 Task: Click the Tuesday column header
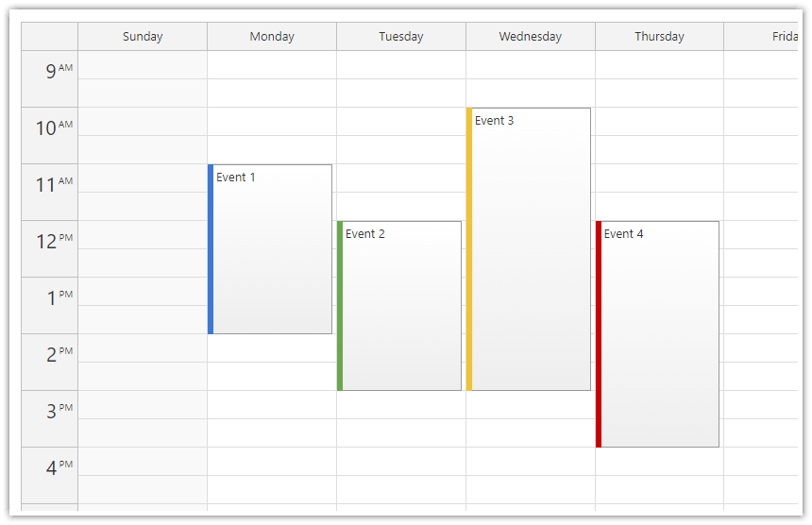coord(401,37)
